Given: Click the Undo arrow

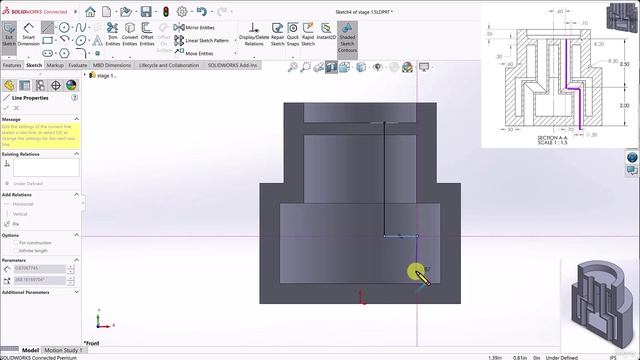Looking at the screenshot, I should [201, 11].
